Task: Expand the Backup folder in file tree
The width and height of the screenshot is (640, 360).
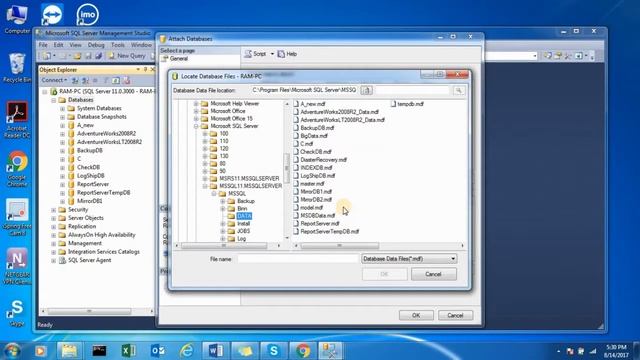Action: (223, 201)
